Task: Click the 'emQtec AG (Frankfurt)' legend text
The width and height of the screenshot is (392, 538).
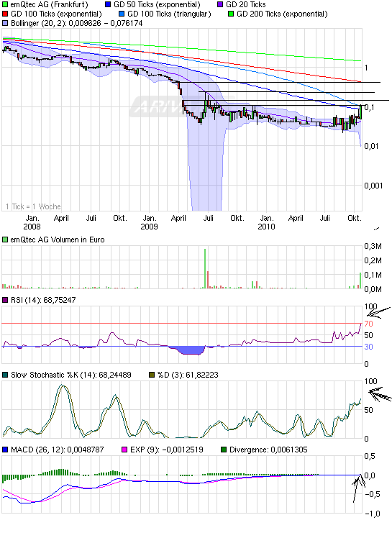Action: point(50,5)
